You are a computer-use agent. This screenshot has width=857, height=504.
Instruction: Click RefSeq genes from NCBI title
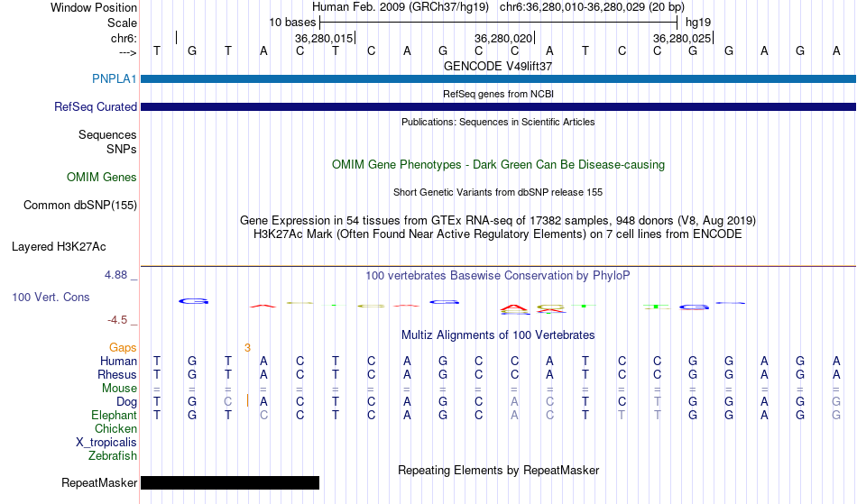click(x=498, y=94)
